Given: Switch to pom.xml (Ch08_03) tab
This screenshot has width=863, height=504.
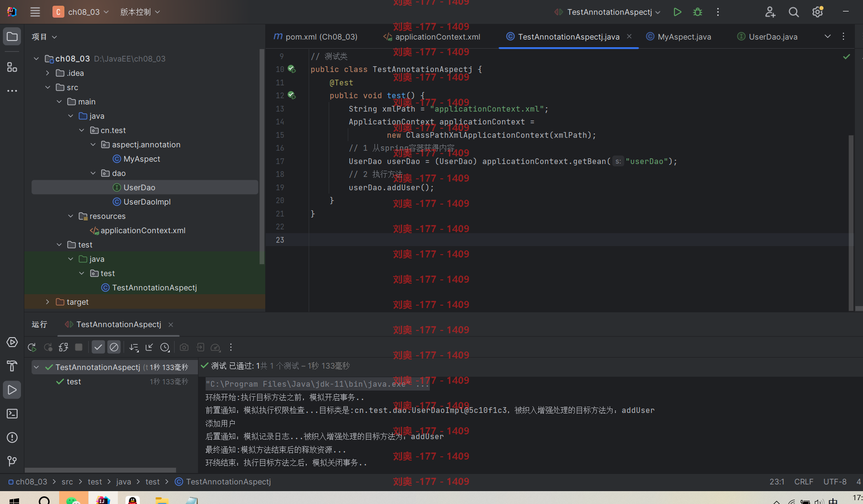Looking at the screenshot, I should pyautogui.click(x=315, y=37).
